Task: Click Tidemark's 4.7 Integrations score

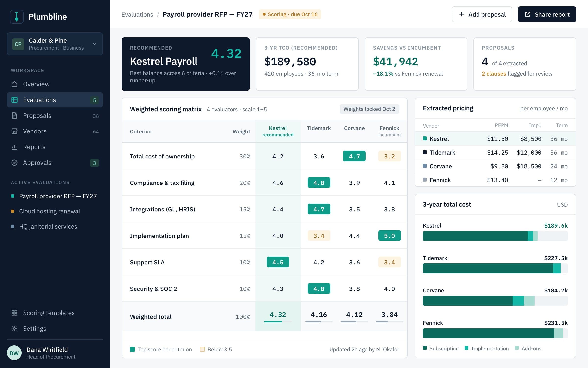Action: [x=319, y=209]
